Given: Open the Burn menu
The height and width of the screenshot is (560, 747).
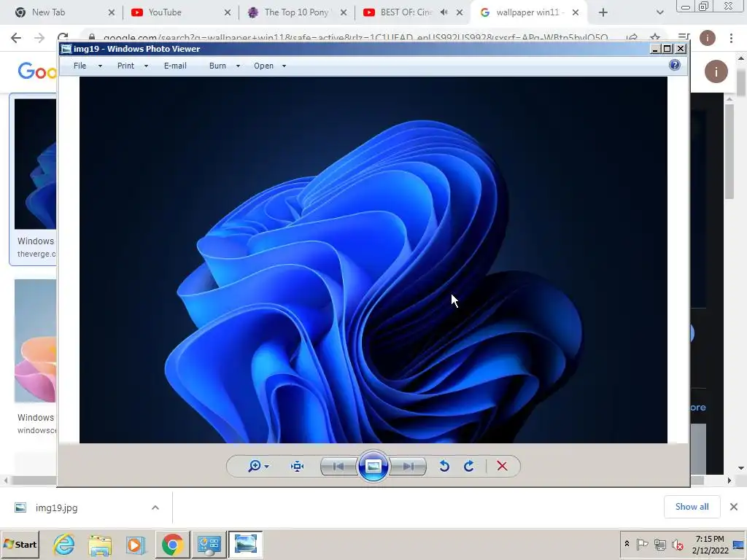Looking at the screenshot, I should [x=217, y=66].
